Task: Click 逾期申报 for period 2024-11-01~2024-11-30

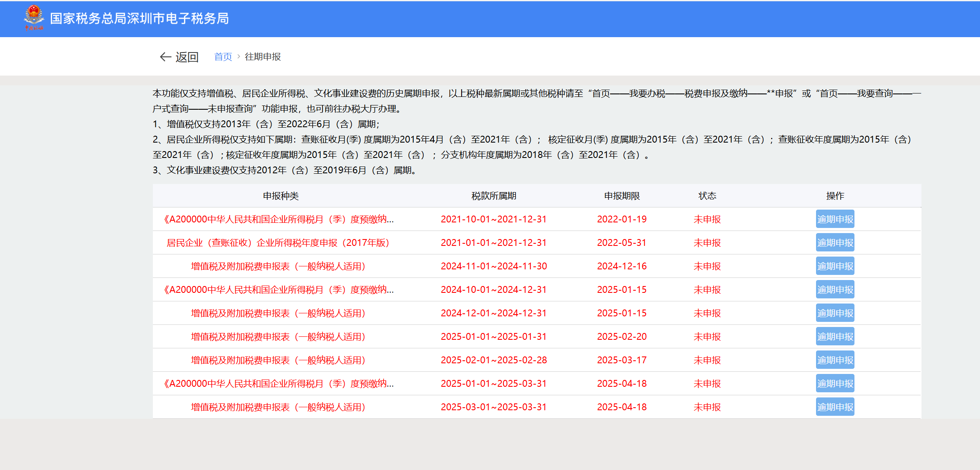Action: pos(835,266)
